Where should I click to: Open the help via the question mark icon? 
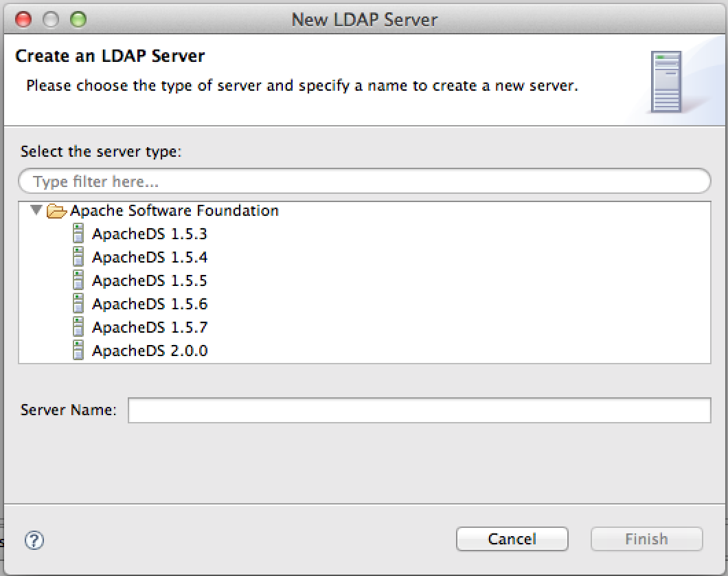(x=33, y=541)
